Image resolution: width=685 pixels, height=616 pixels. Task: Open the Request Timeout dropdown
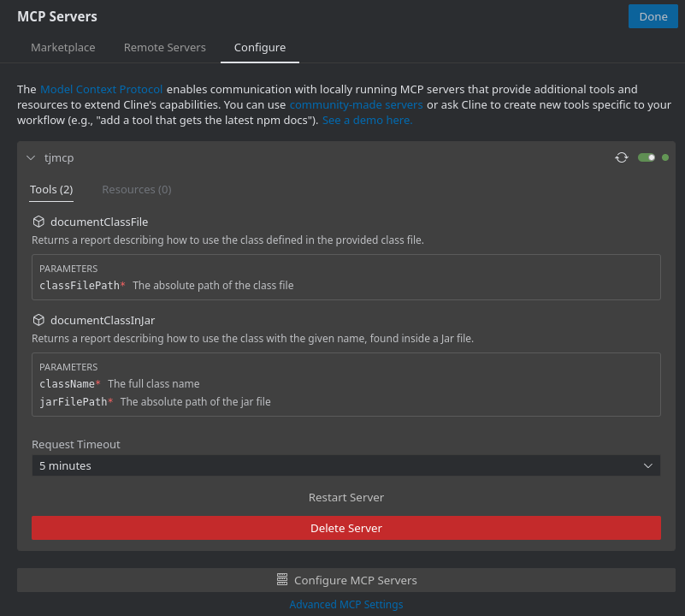pyautogui.click(x=345, y=465)
